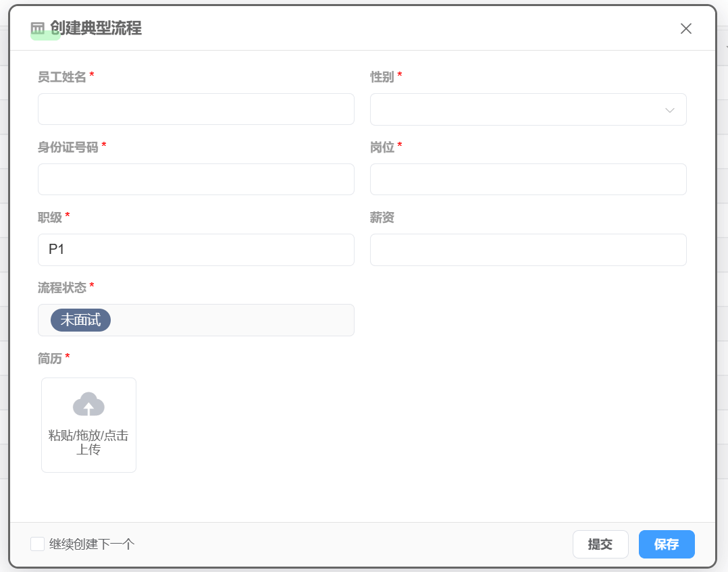The height and width of the screenshot is (572, 728).
Task: Click the blue 保存 button
Action: pyautogui.click(x=666, y=544)
